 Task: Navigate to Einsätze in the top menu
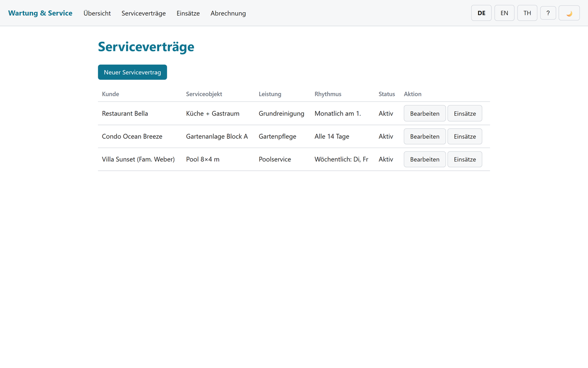coord(188,13)
